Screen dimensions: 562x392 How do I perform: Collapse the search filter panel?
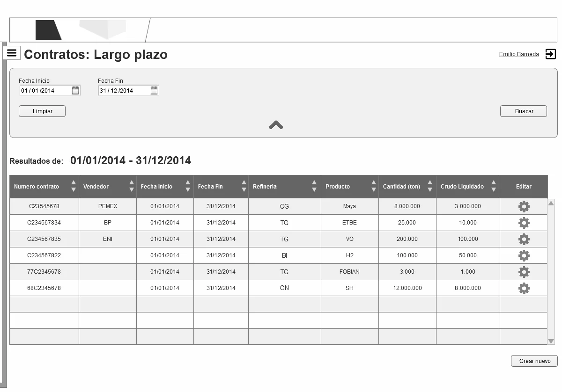276,125
